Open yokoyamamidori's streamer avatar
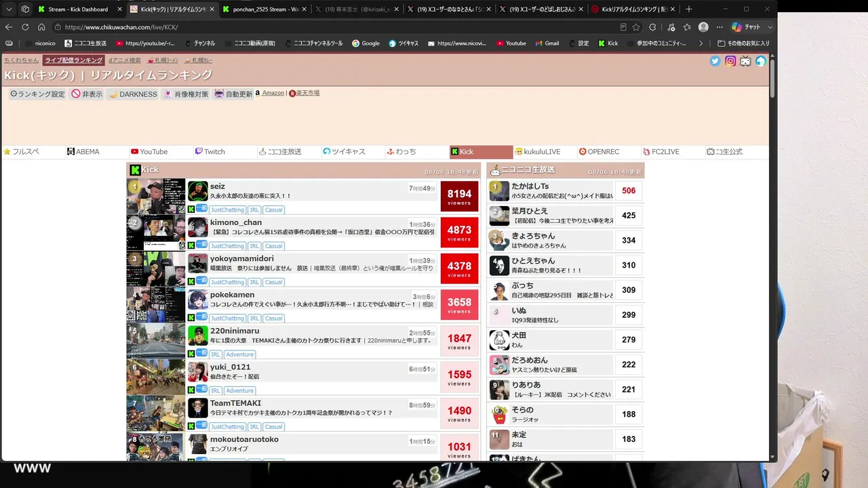868x488 pixels. (x=198, y=263)
